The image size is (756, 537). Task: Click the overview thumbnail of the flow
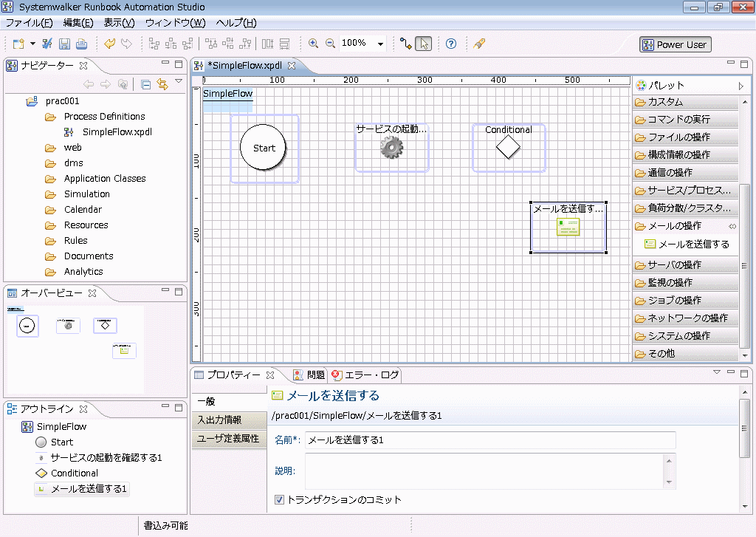pyautogui.click(x=76, y=349)
